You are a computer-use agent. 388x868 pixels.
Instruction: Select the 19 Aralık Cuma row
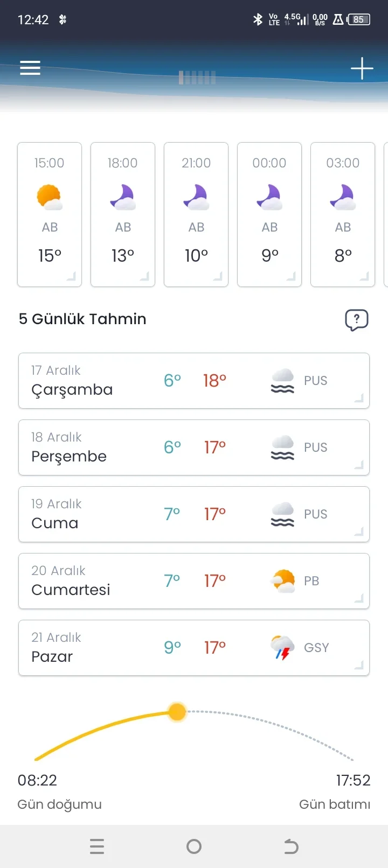(194, 514)
